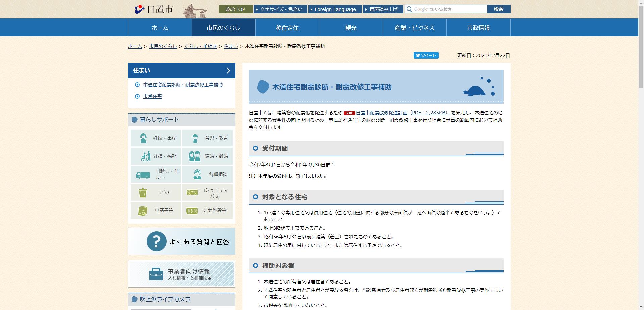Switch to the 観光 navigation tab
The height and width of the screenshot is (310, 644).
(x=351, y=27)
